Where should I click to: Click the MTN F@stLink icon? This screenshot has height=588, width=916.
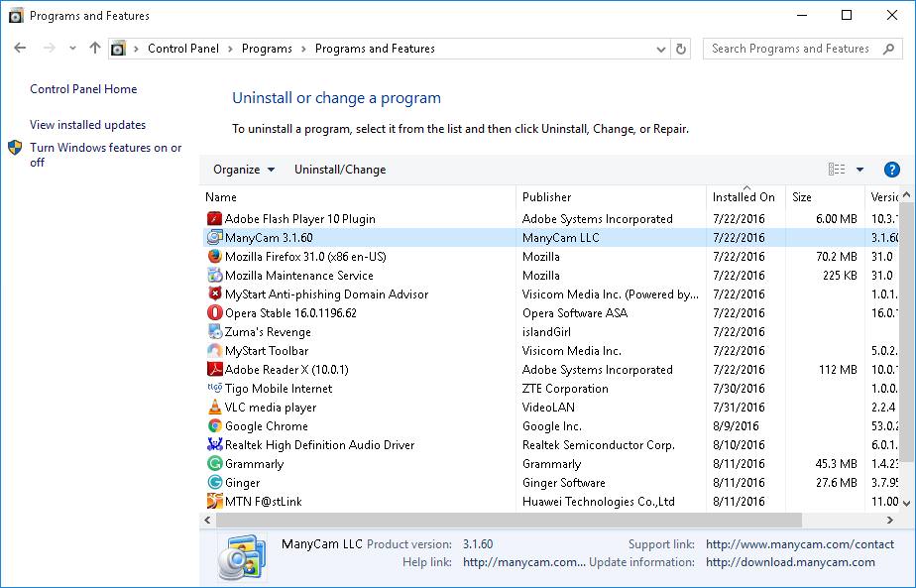[x=214, y=501]
